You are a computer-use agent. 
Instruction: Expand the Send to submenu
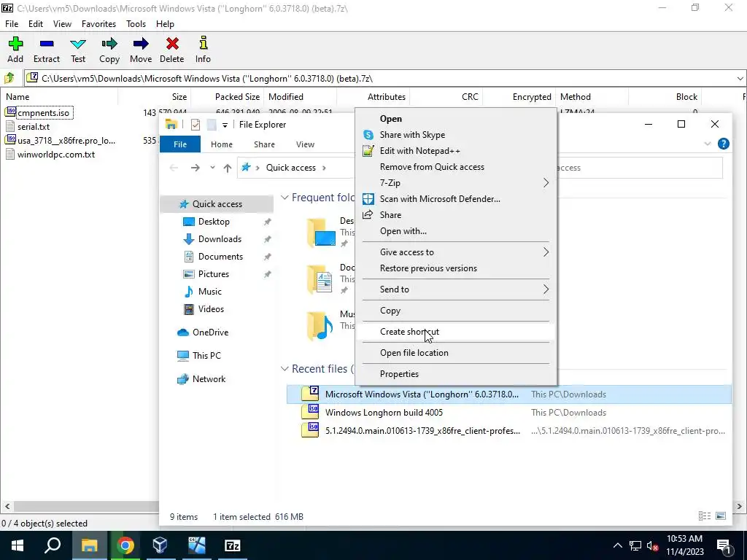[456, 289]
